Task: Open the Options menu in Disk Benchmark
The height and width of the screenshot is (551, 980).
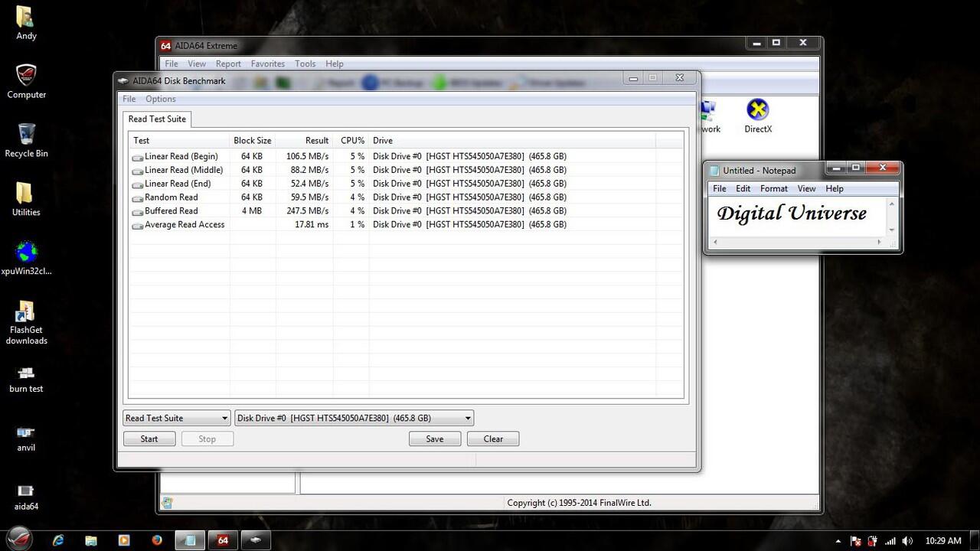Action: [x=161, y=99]
